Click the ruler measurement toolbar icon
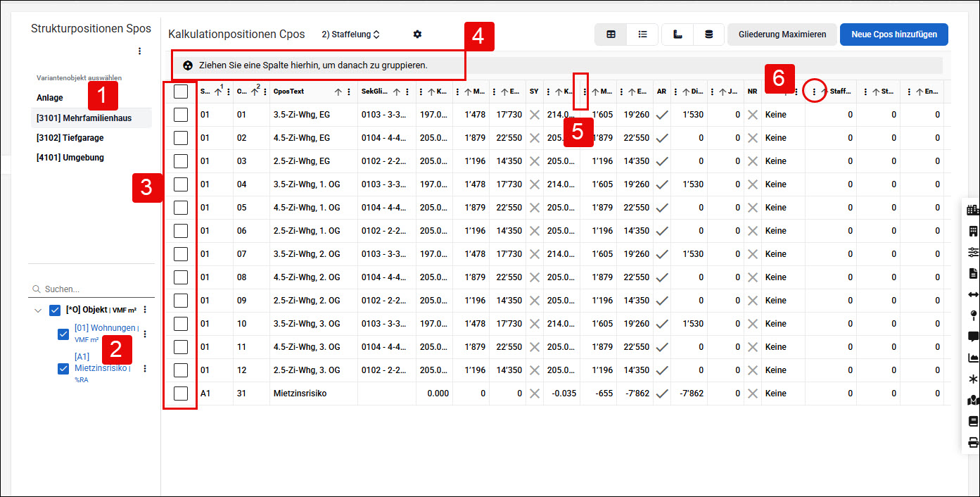The image size is (980, 497). (x=677, y=34)
